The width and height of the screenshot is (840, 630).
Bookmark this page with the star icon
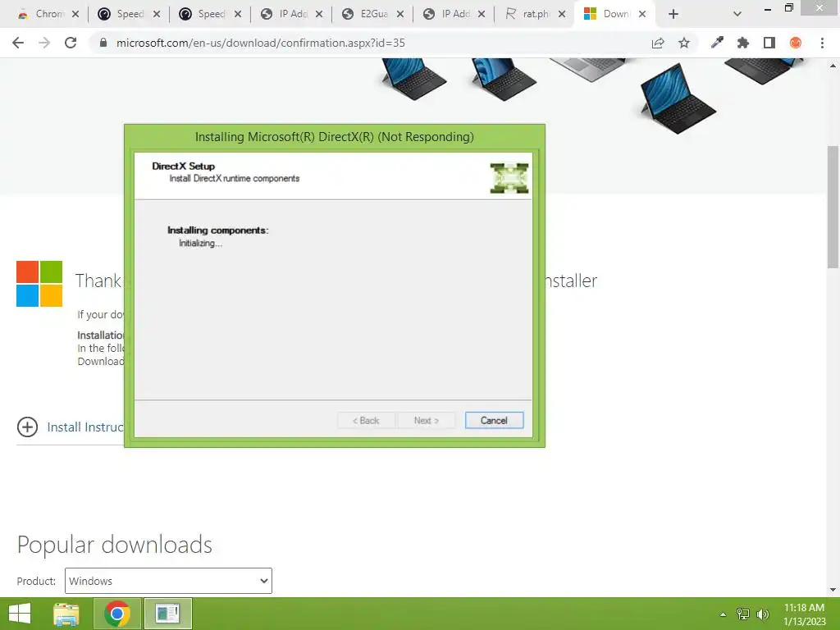[684, 43]
